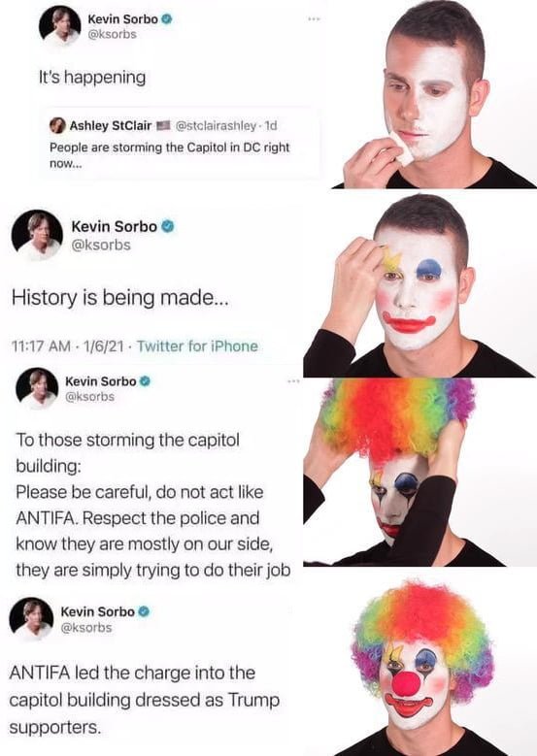537x756 pixels.
Task: Click the @stclairashley handle in the quoted tweet
Action: 217,126
